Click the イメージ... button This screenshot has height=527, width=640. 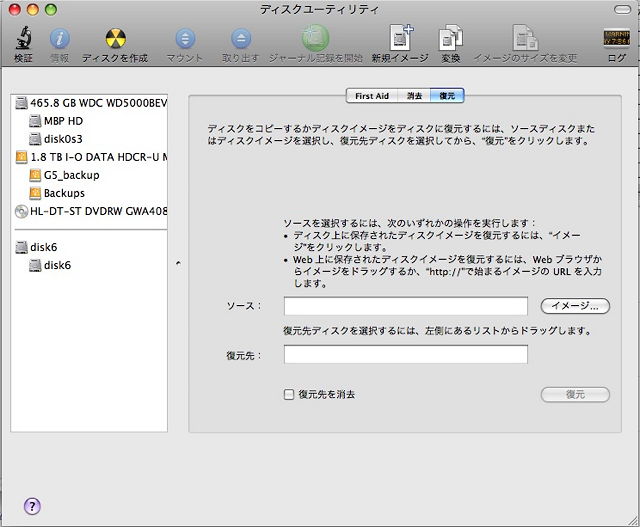[575, 306]
